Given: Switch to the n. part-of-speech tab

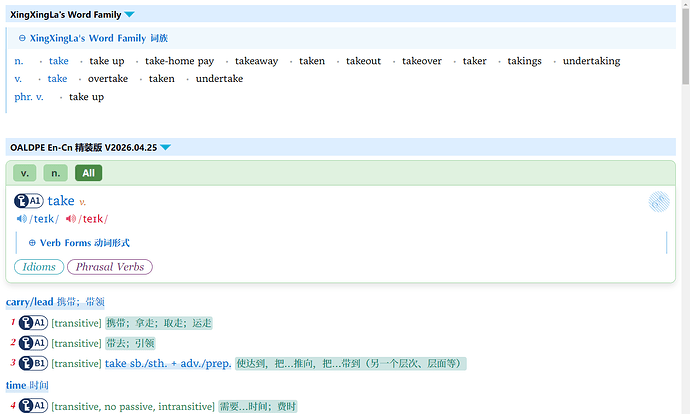Looking at the screenshot, I should [55, 173].
